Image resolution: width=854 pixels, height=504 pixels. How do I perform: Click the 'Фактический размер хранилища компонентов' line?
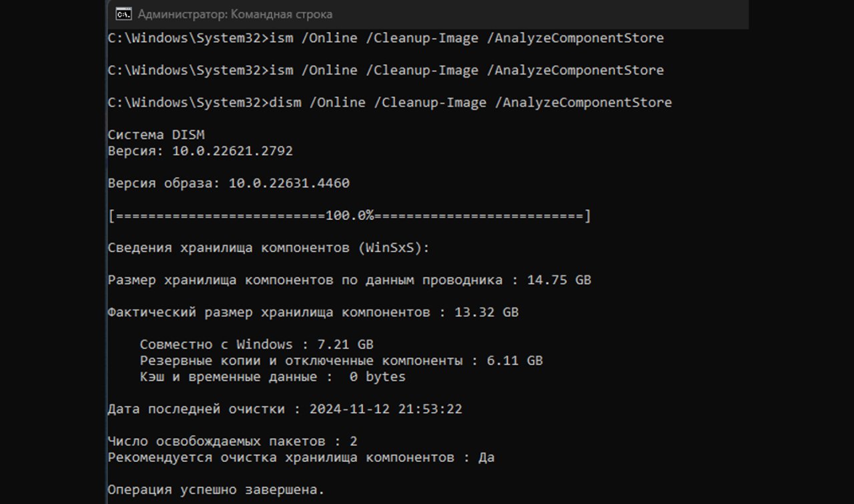tap(267, 312)
